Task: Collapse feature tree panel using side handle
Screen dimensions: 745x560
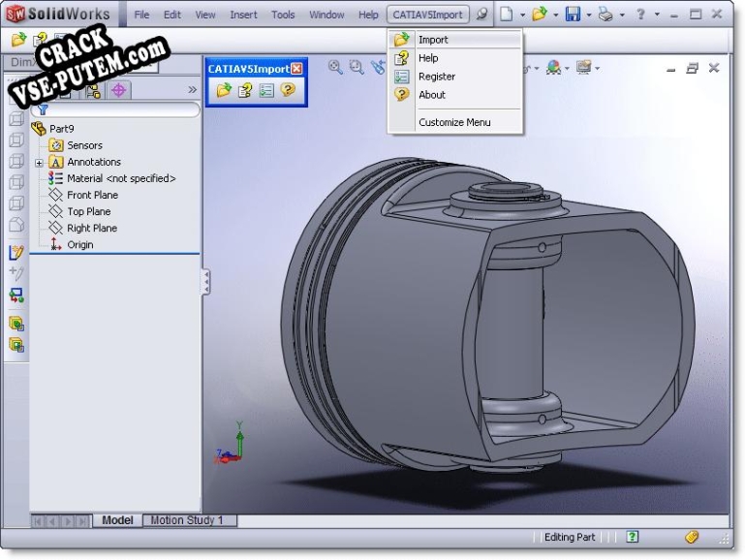Action: 205,282
